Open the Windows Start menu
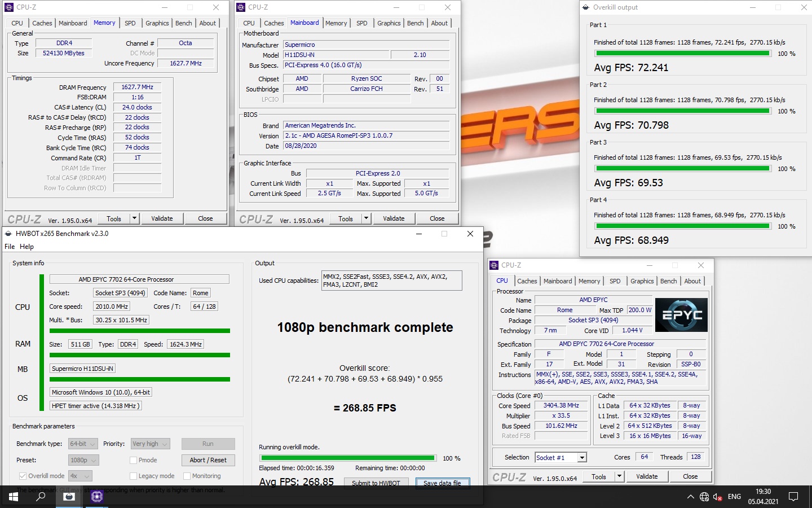812x508 pixels. point(14,497)
